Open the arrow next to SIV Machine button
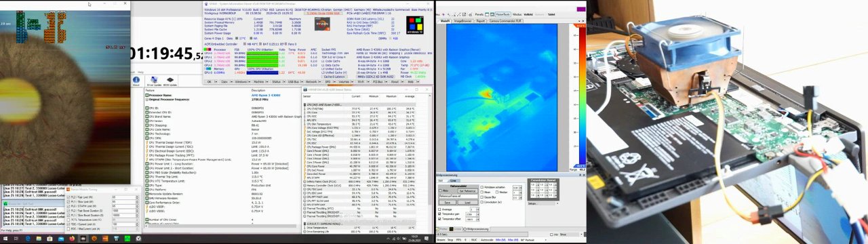This screenshot has width=868, height=244. 267,82
